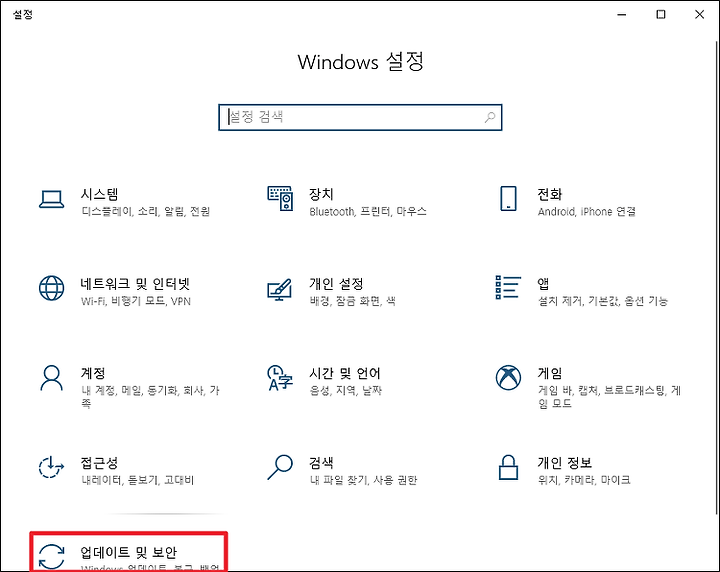
Task: Select the 전화 category title
Action: [550, 194]
